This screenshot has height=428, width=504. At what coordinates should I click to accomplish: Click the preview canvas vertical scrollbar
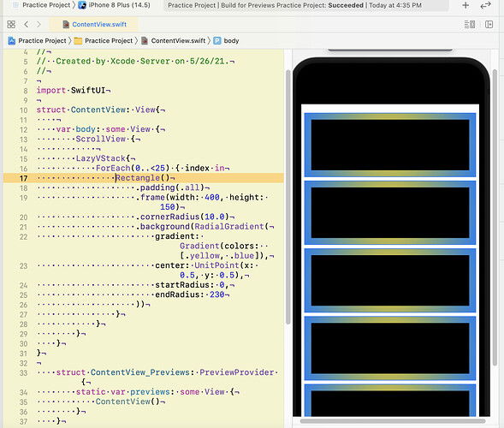tap(495, 217)
